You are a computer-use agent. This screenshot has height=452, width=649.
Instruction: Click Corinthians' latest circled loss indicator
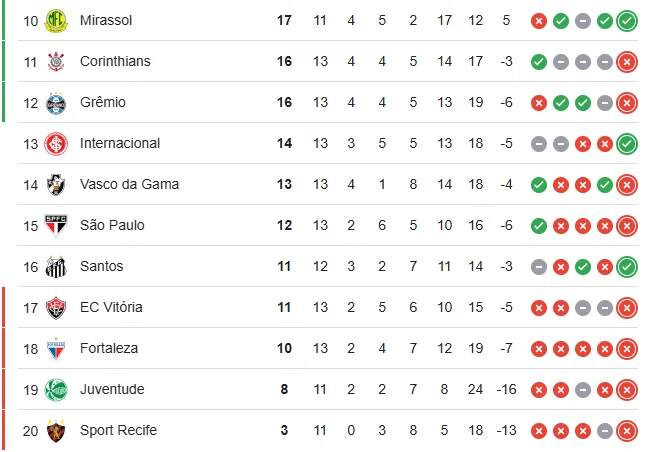(627, 61)
